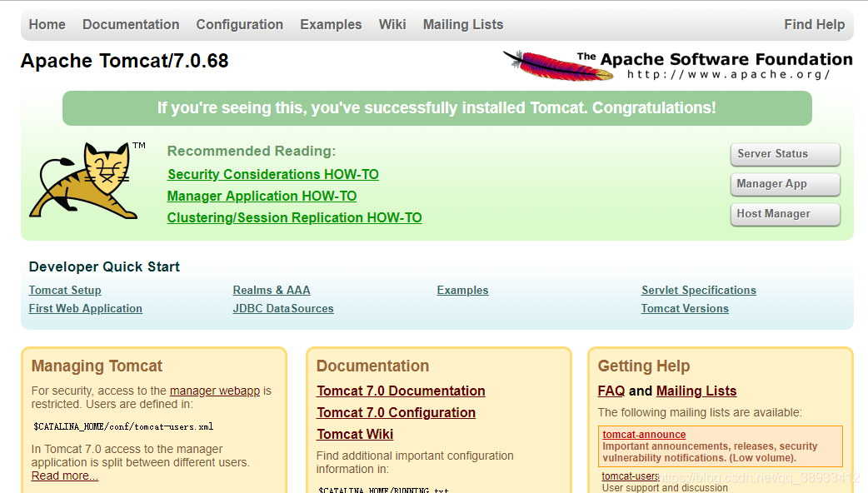Open the Security Considerations HOW-TO
The image size is (868, 493).
pyautogui.click(x=272, y=174)
